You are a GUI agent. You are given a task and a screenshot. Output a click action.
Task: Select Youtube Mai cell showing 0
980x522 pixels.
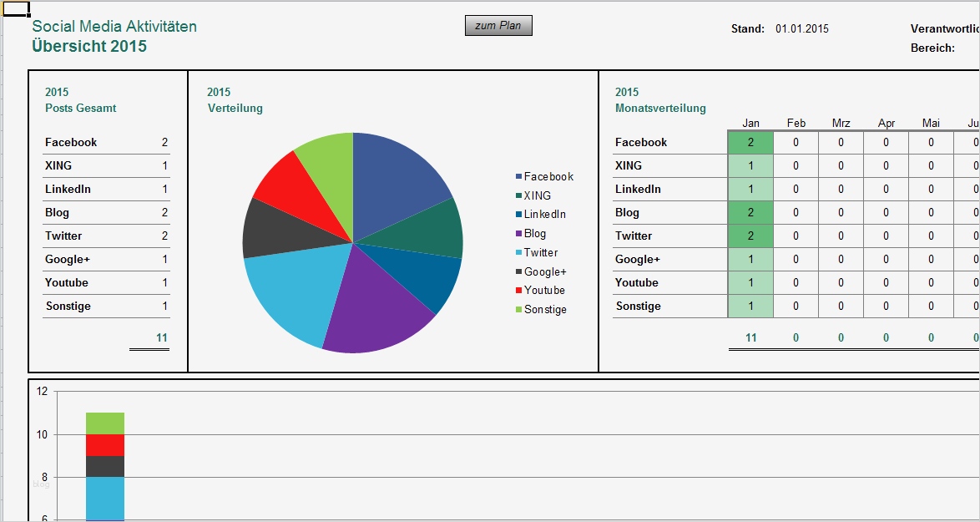tap(931, 282)
